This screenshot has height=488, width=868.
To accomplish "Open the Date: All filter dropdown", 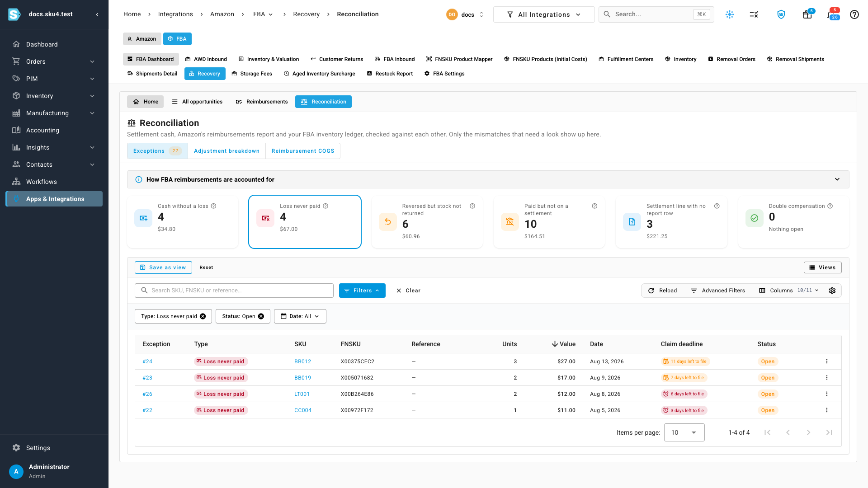I will pos(300,316).
